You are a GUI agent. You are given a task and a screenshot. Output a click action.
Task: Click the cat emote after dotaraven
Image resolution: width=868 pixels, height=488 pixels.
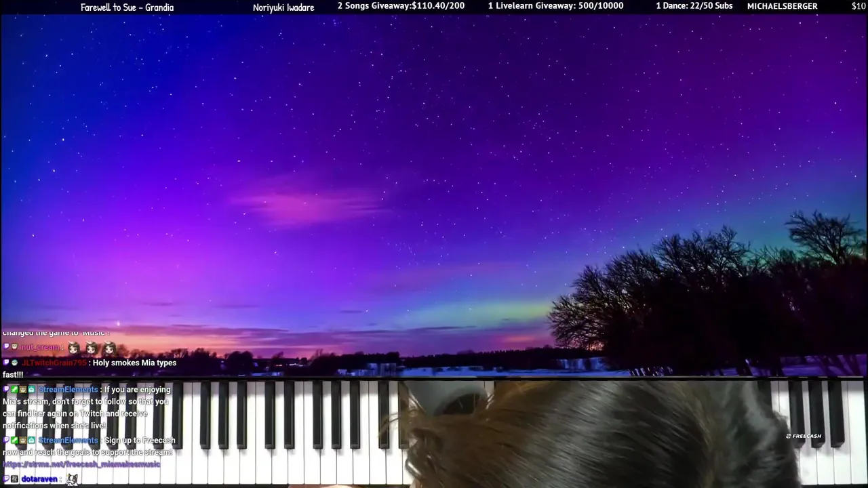coord(72,479)
